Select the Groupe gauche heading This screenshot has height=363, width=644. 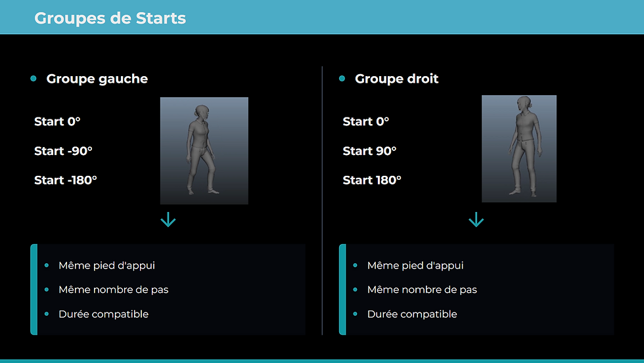97,79
